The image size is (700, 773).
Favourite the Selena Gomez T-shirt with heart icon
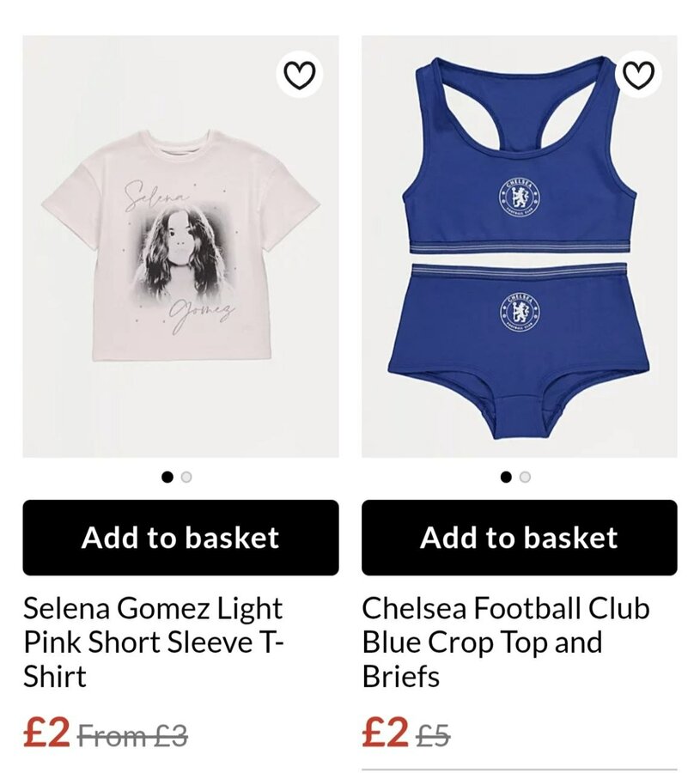coord(300,75)
